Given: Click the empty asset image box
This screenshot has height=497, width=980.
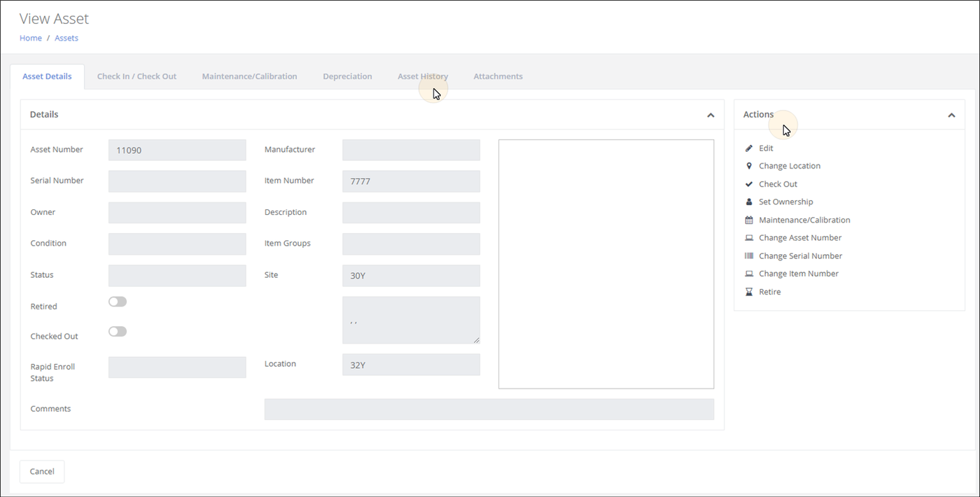Looking at the screenshot, I should click(606, 264).
